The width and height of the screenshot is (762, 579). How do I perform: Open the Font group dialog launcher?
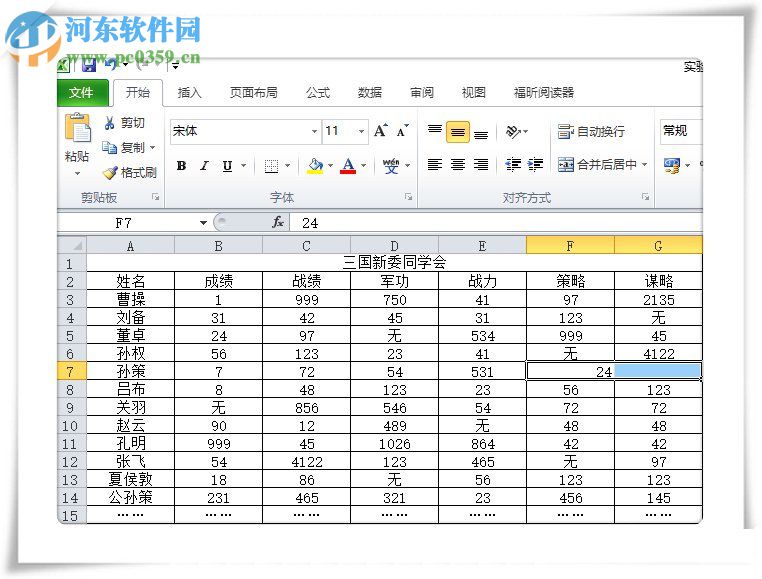tap(408, 197)
